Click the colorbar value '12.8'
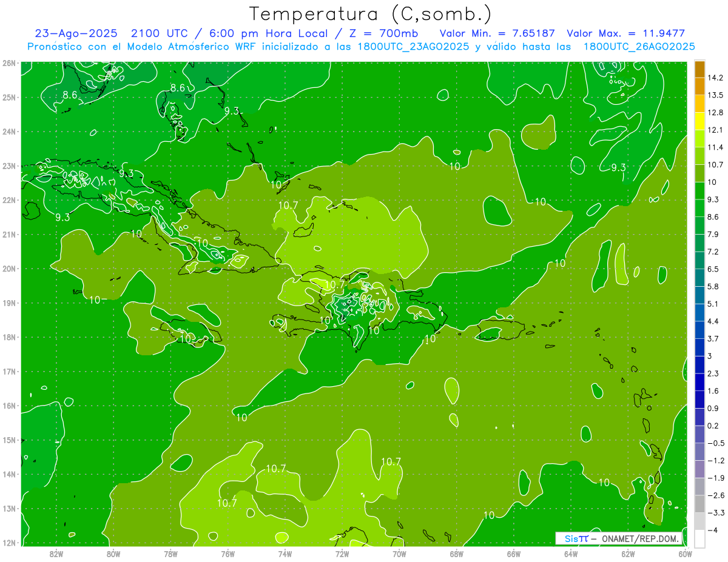 coord(715,113)
